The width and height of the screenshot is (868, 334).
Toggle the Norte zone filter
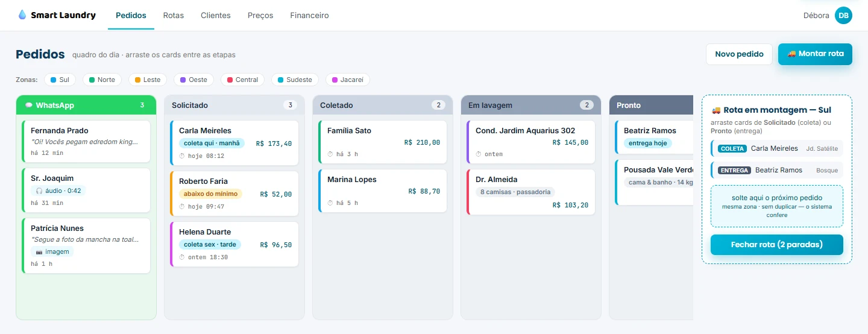pos(102,80)
